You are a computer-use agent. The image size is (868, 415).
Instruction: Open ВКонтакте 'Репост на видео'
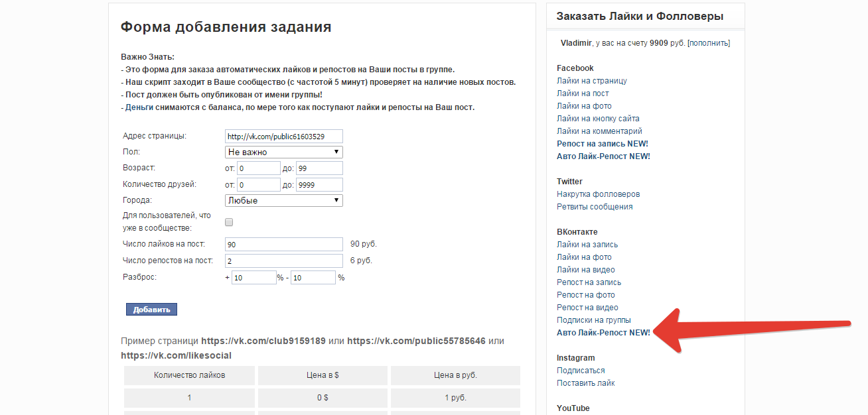click(587, 308)
